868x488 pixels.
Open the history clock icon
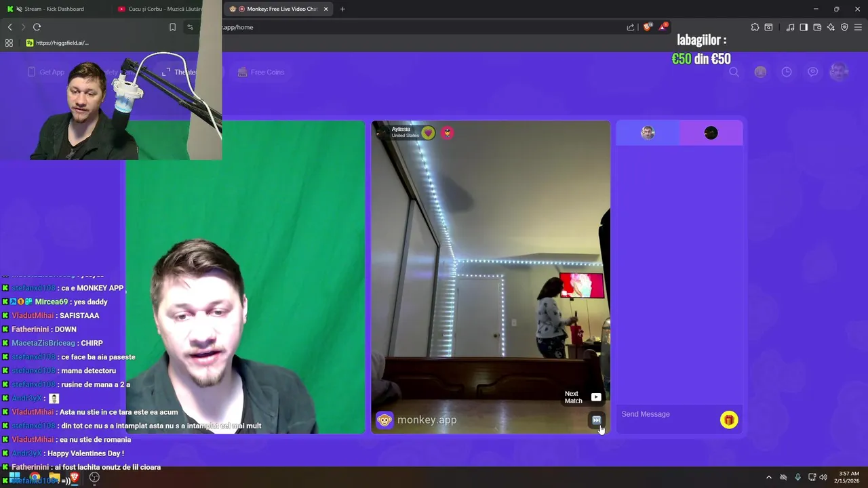pyautogui.click(x=787, y=72)
